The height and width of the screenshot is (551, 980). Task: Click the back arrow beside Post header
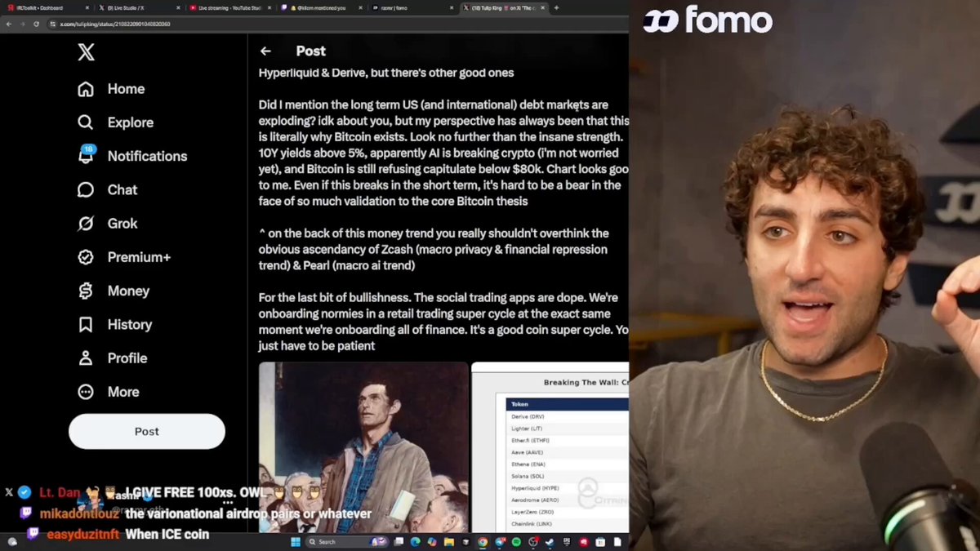pyautogui.click(x=265, y=51)
